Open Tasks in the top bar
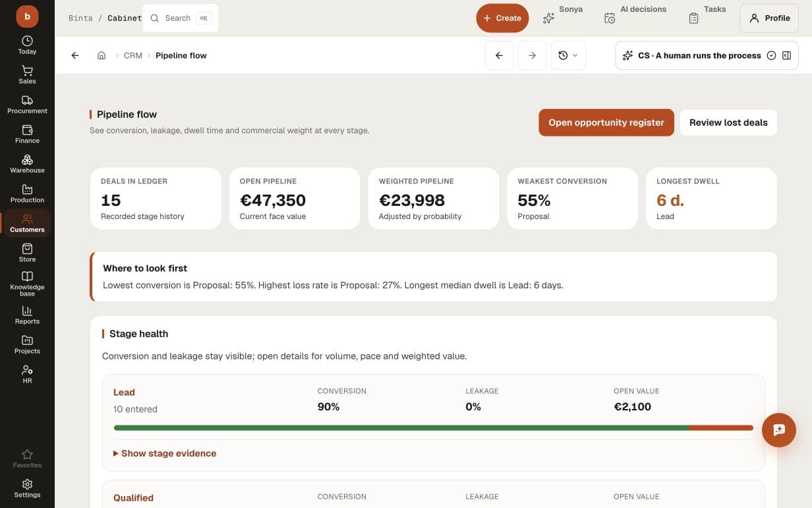 click(x=707, y=18)
